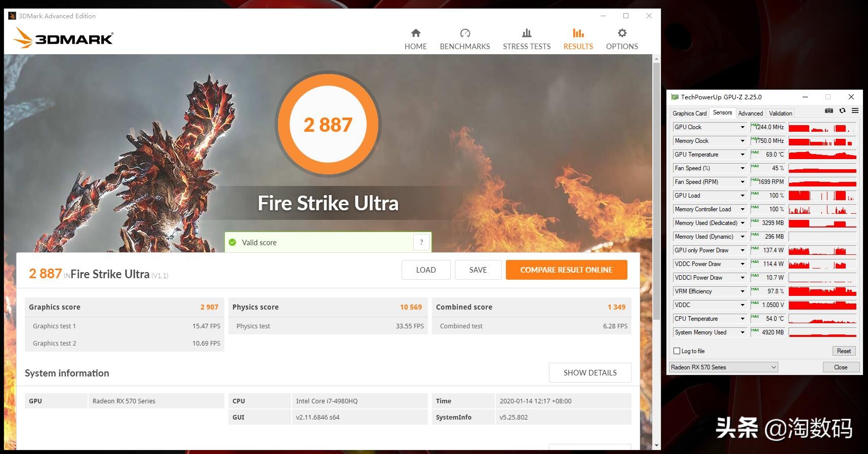The width and height of the screenshot is (868, 454).
Task: Expand the Memory Used (Dynamic) dropdown
Action: pos(742,237)
